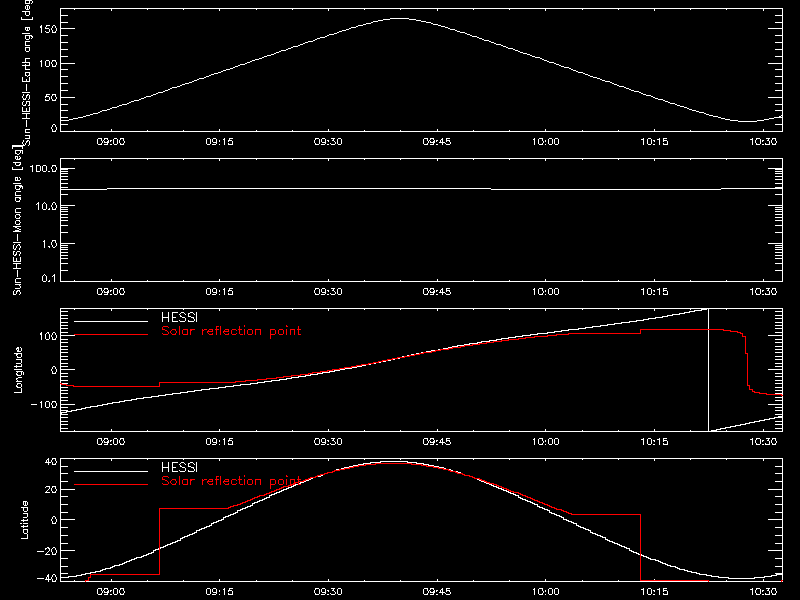
Task: Select Solar reflection point legend in Latitude panel
Action: pyautogui.click(x=231, y=481)
